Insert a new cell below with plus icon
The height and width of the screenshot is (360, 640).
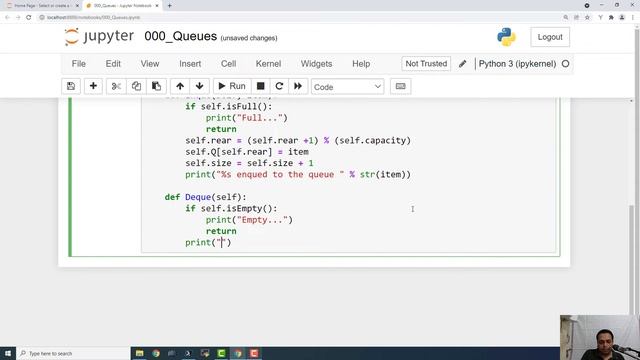pyautogui.click(x=93, y=86)
